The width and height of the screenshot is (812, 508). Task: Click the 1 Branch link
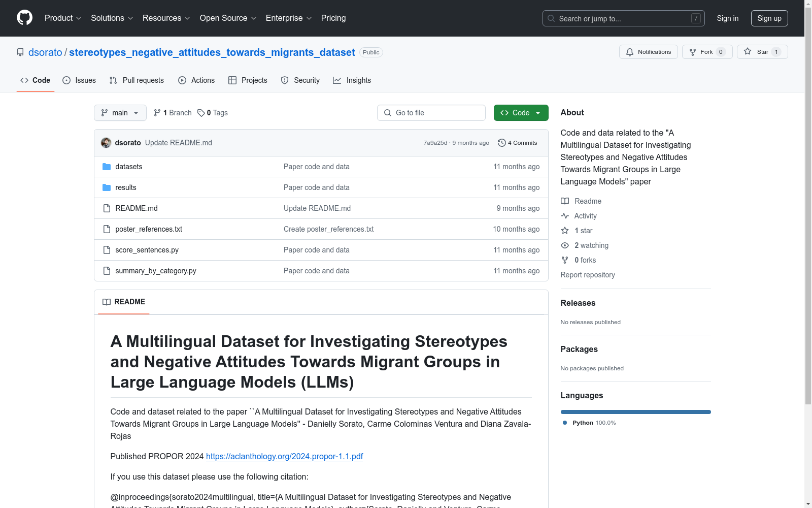(173, 113)
